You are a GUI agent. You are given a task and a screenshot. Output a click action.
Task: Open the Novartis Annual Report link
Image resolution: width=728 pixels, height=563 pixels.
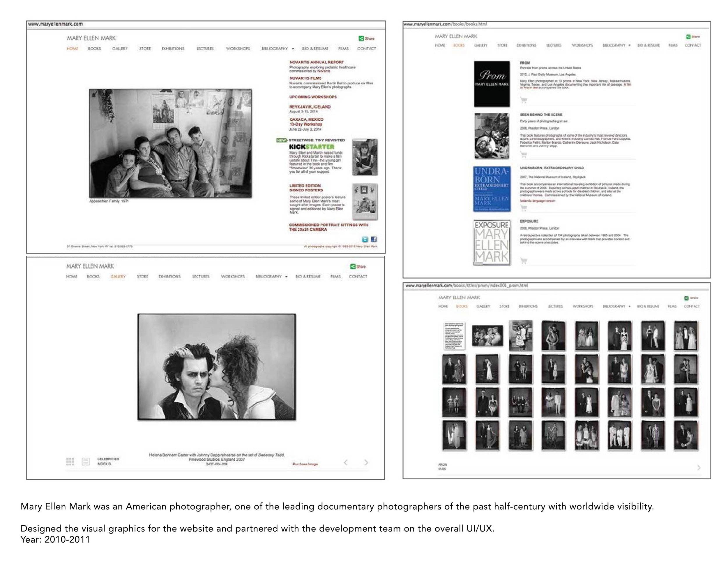click(316, 62)
